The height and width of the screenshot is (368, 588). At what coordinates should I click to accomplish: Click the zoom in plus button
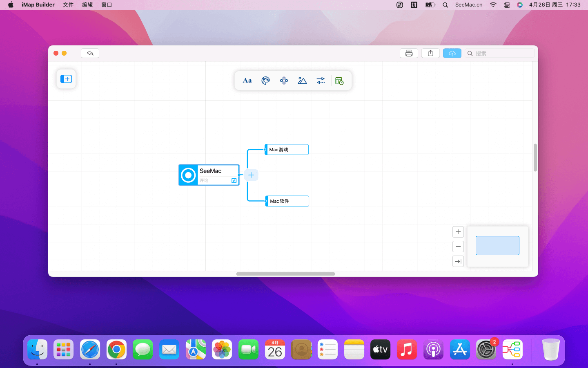coord(458,232)
